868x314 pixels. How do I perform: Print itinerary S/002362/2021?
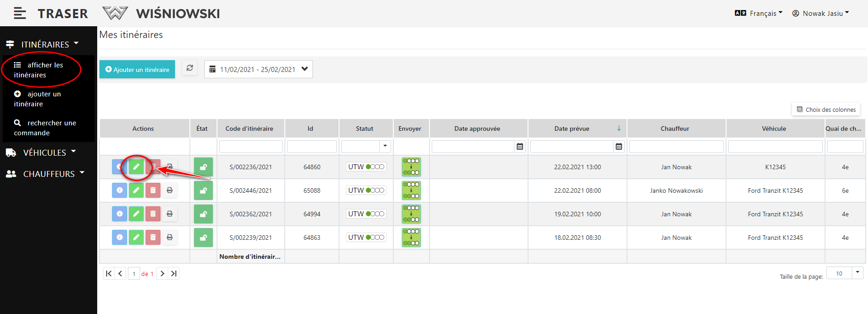pos(170,214)
